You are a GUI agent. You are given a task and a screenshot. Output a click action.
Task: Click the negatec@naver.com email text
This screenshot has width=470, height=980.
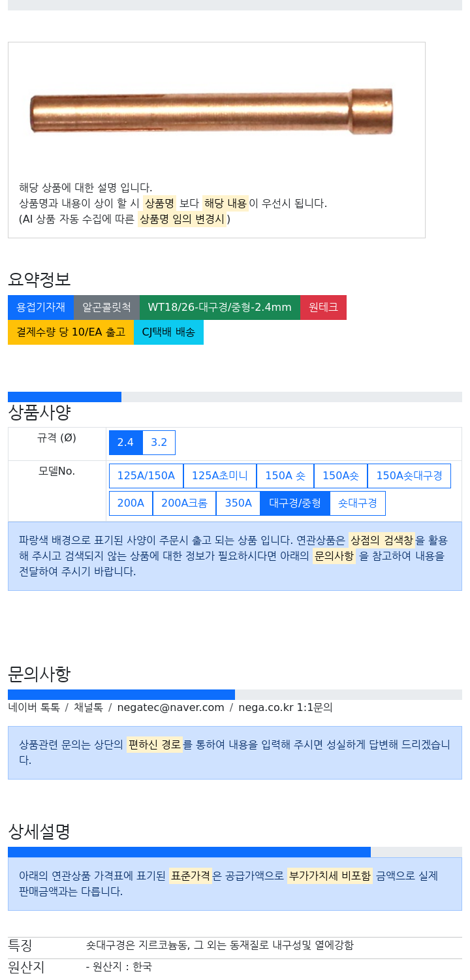click(170, 707)
